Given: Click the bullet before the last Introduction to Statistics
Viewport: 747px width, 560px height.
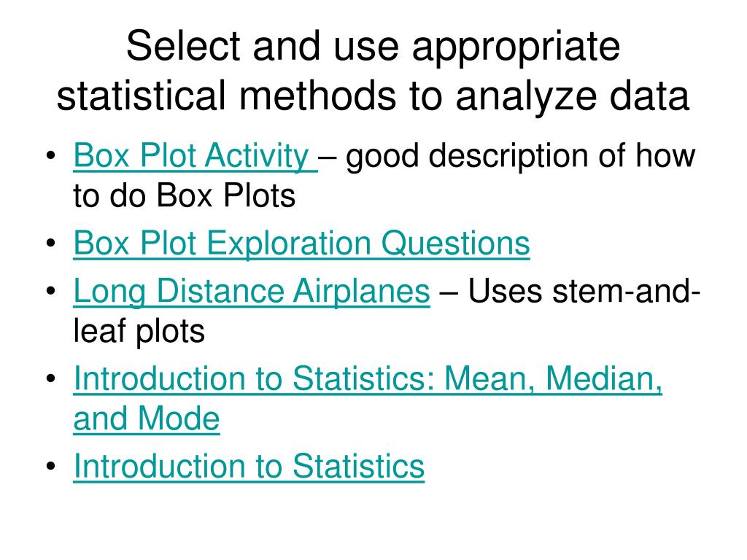Looking at the screenshot, I should pos(51,466).
